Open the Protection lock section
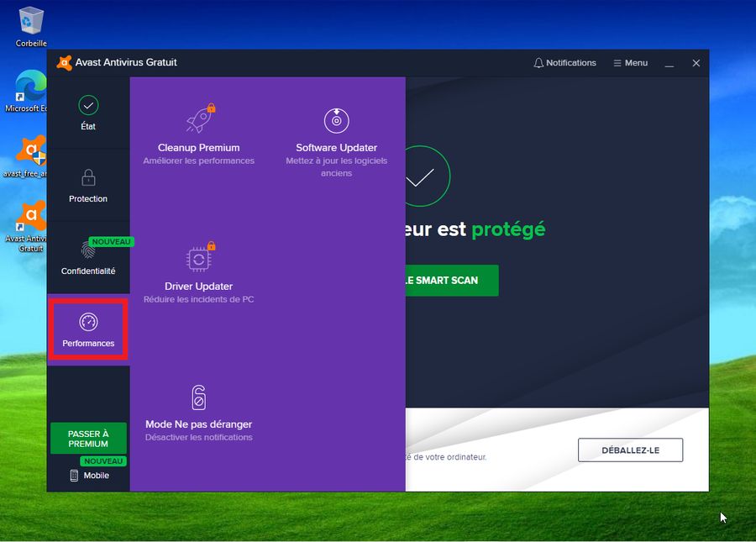This screenshot has height=542, width=756. click(88, 185)
